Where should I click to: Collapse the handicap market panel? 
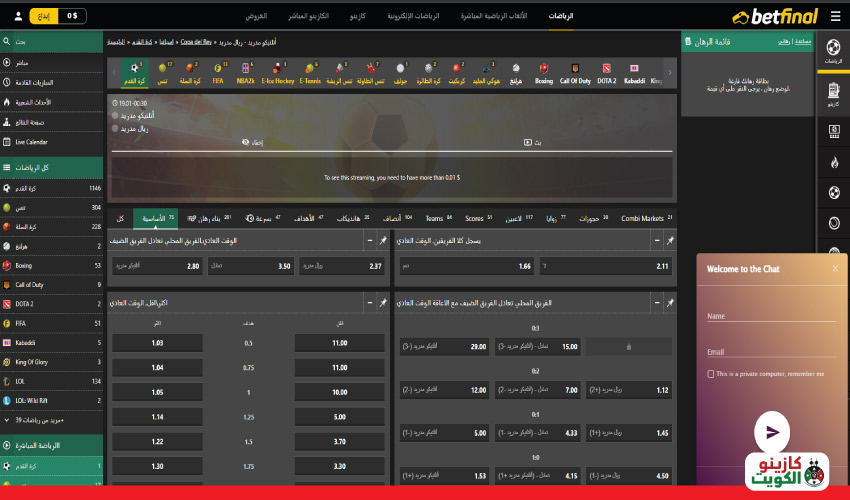[657, 303]
